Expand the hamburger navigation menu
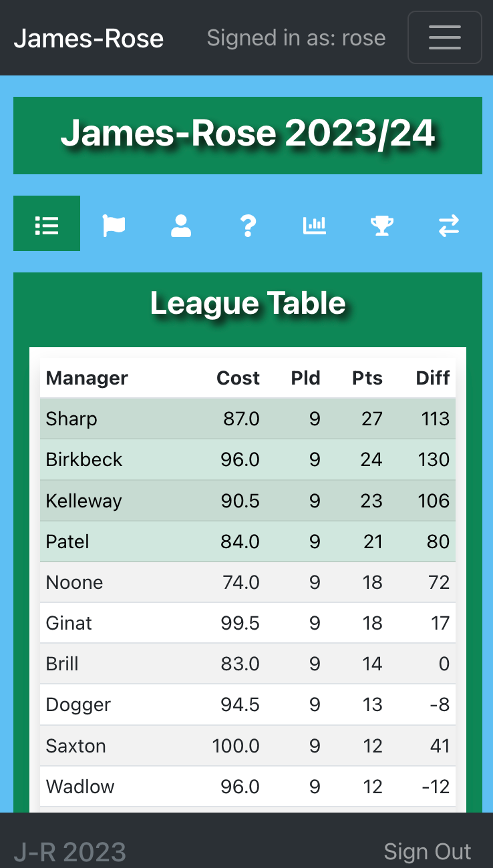 tap(444, 37)
